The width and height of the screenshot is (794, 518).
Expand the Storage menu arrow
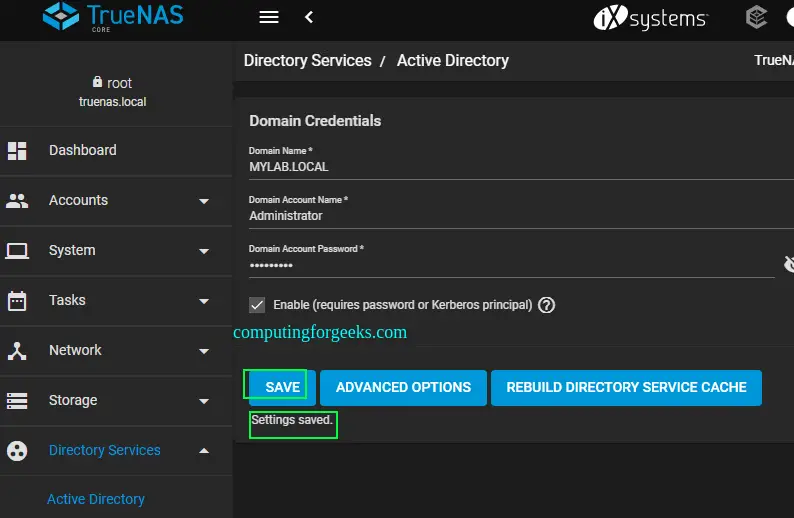tap(204, 402)
